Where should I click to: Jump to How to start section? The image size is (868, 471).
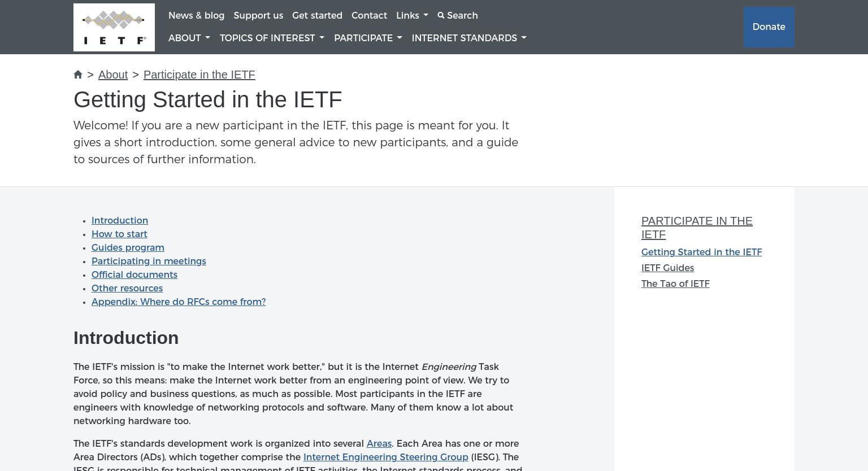[x=119, y=234]
